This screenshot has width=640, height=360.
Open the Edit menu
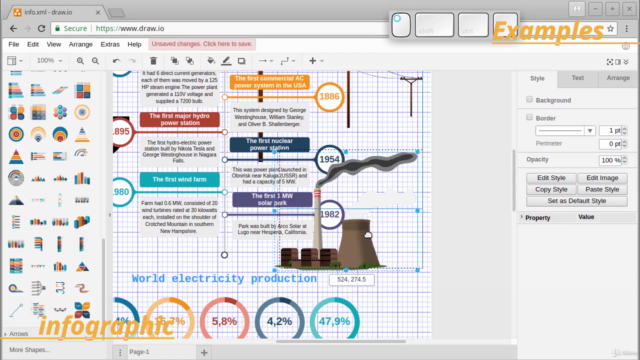point(33,44)
